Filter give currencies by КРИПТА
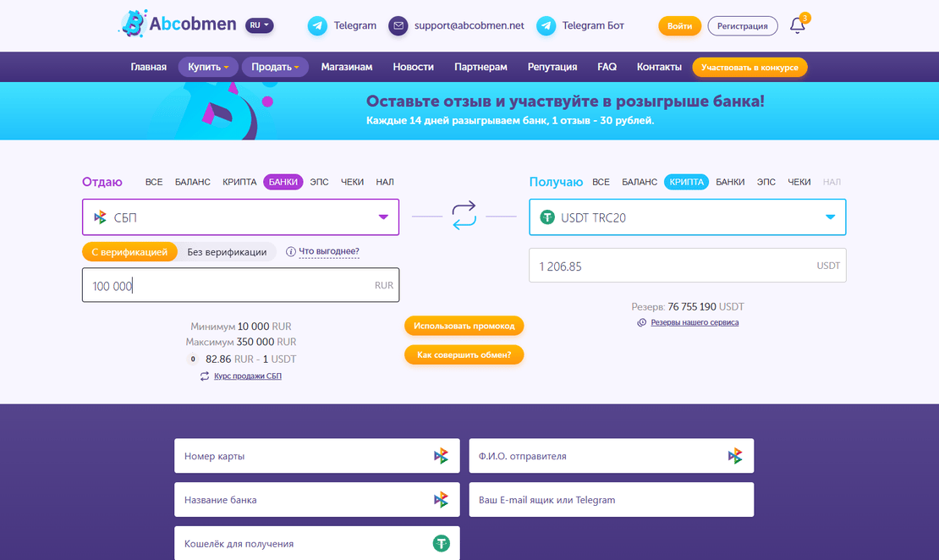This screenshot has height=560, width=939. point(239,182)
